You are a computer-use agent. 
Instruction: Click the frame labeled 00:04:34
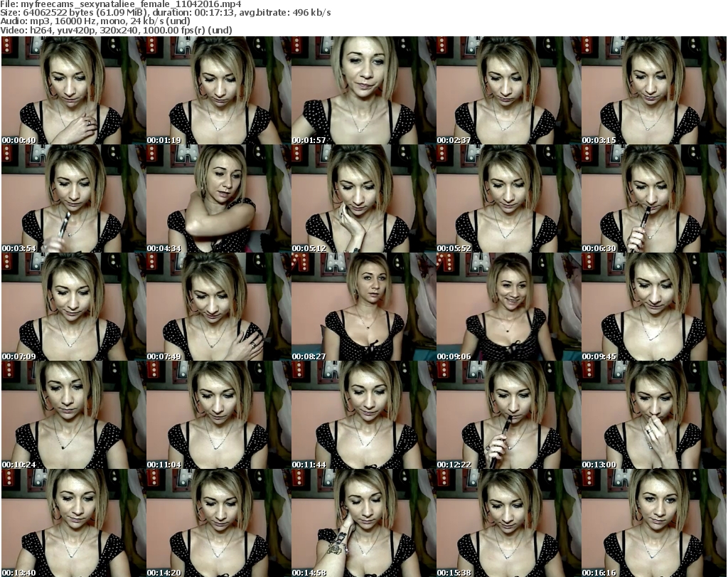point(218,198)
